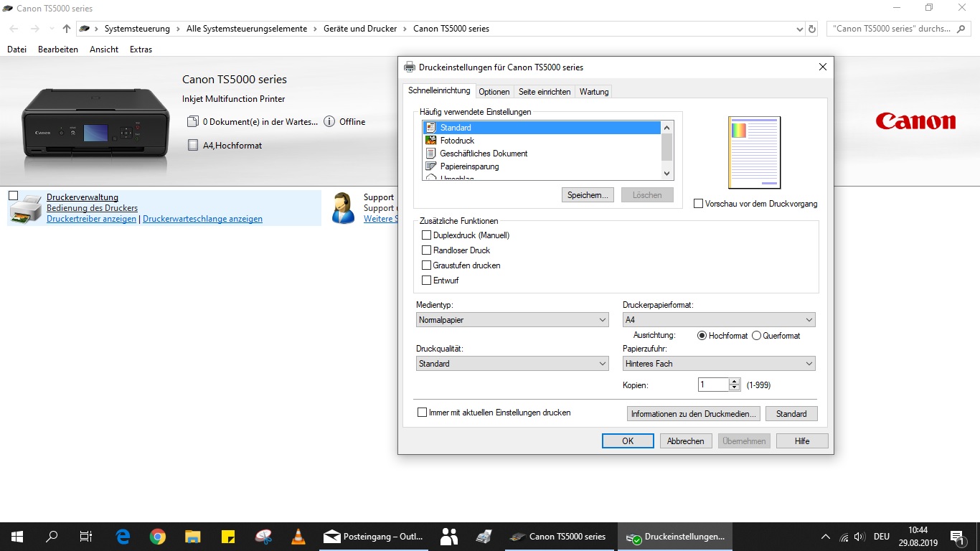The image size is (980, 551).
Task: Refresh the address bar location
Action: coord(812,29)
